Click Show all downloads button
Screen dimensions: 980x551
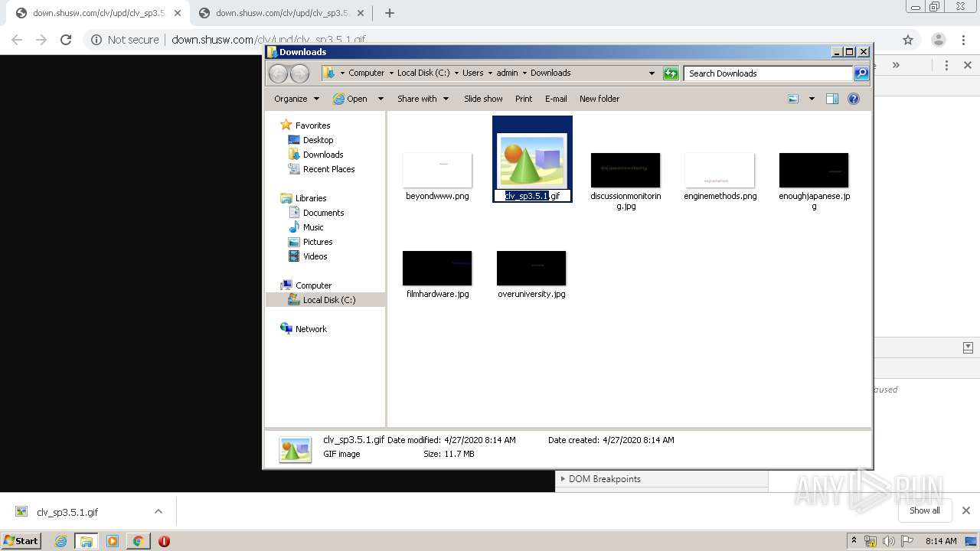[x=924, y=510]
